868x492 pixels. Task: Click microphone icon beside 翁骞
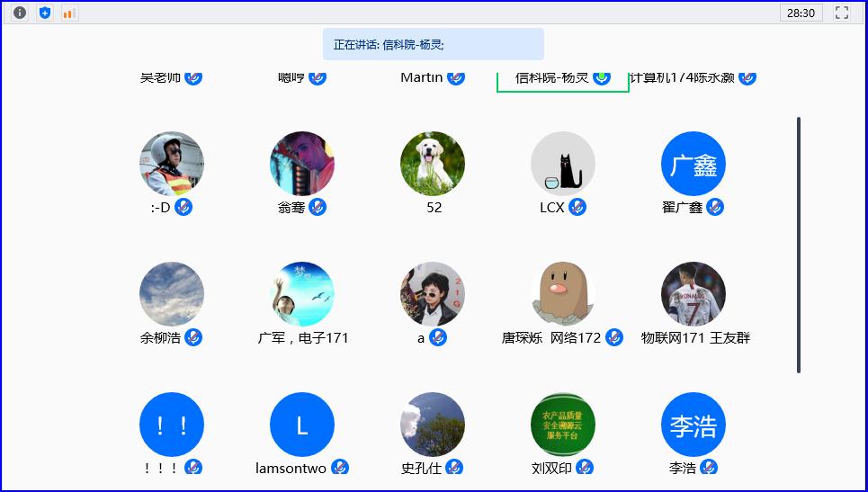click(x=318, y=208)
